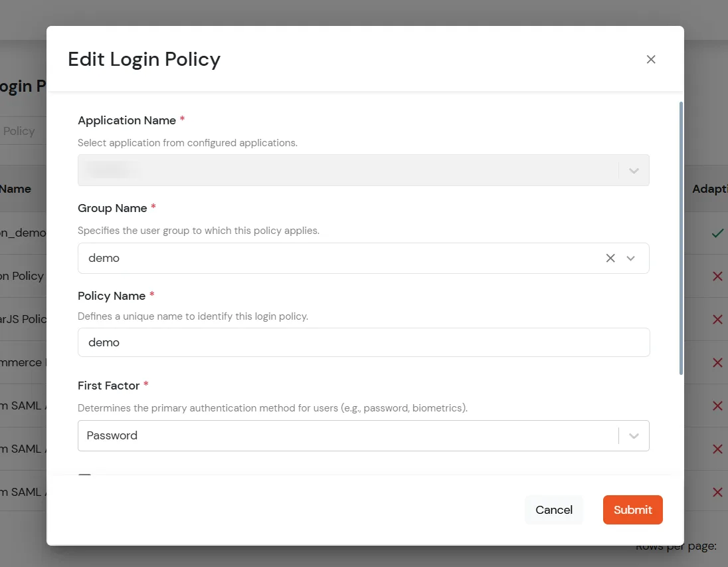Click the red X in 'on Policy' row
This screenshot has width=728, height=567.
pos(717,276)
